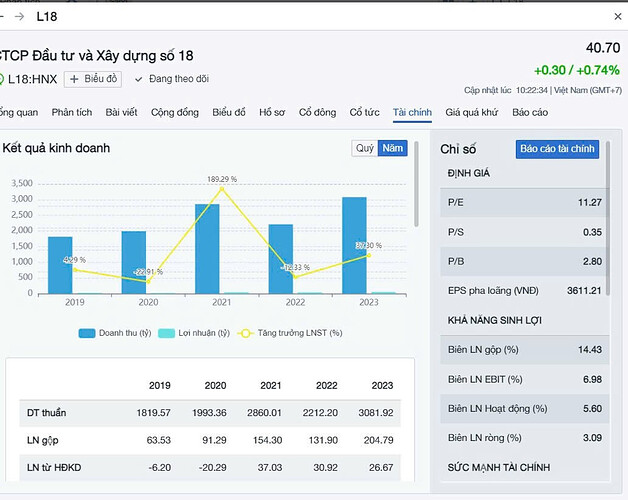
Task: Toggle the Đang theo dõi follow checkmark
Action: click(x=139, y=79)
